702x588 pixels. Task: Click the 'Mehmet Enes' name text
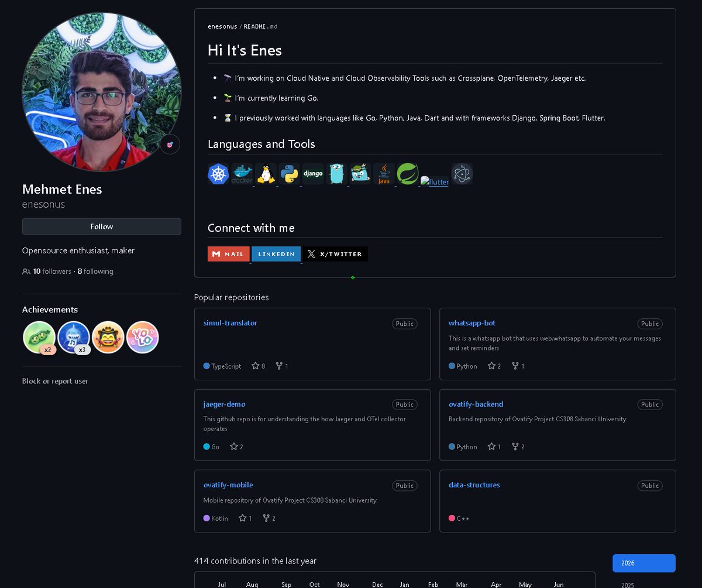[62, 189]
